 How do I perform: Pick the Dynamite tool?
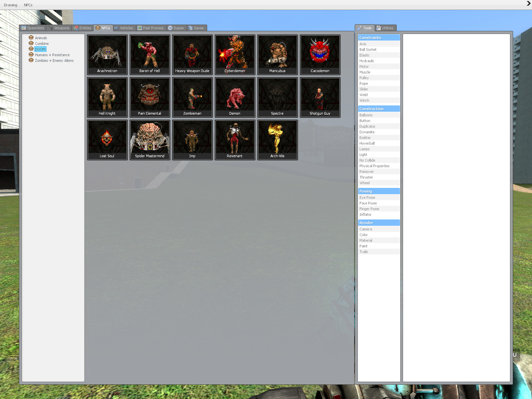click(379, 132)
